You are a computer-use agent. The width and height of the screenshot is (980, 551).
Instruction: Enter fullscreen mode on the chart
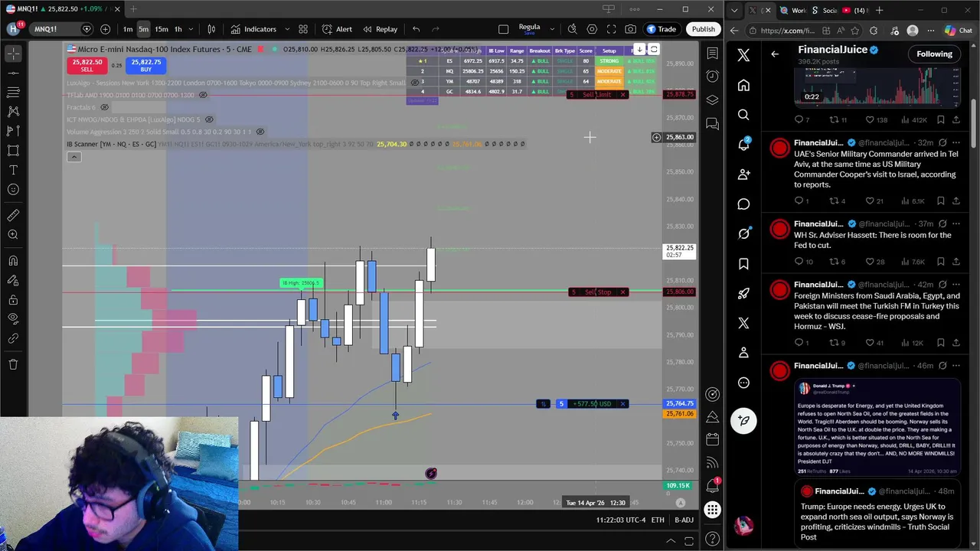click(611, 29)
